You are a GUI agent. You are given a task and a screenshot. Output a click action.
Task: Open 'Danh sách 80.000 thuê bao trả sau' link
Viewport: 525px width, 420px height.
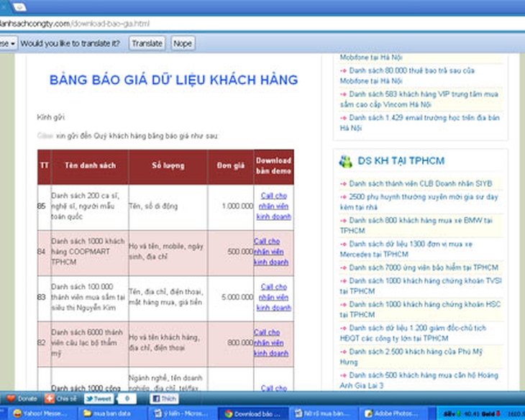408,76
